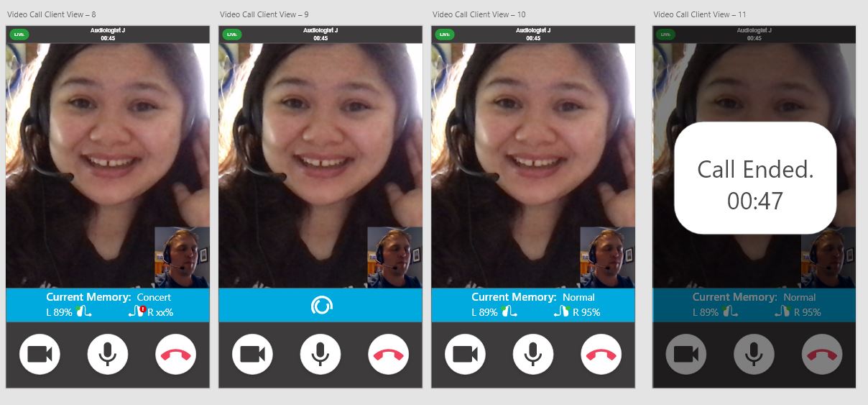Click the loading spinner in View 9
Screen dimensions: 868x405
320,306
